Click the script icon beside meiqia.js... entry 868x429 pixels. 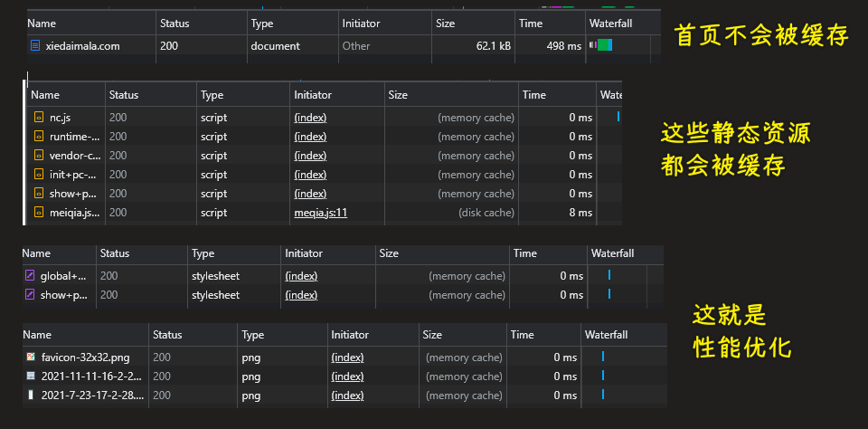(39, 213)
